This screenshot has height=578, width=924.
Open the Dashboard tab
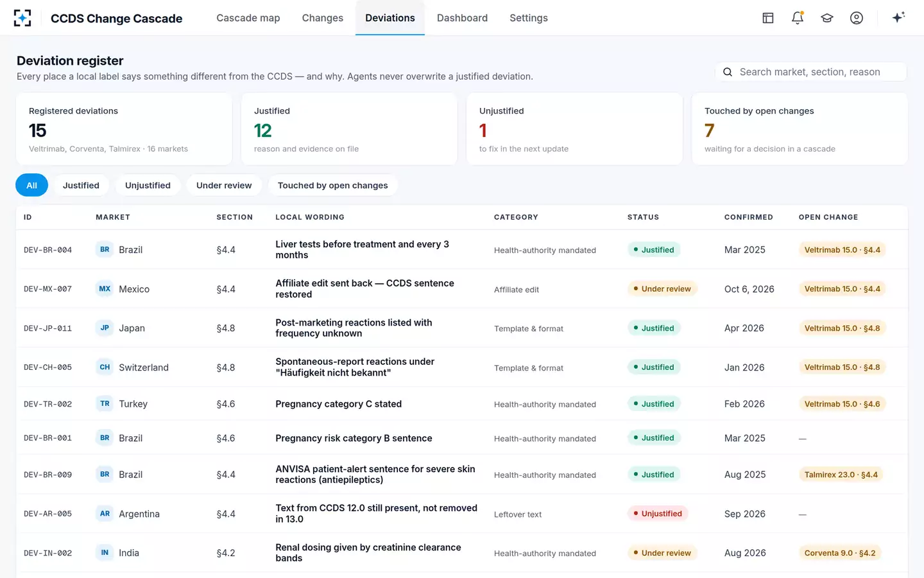click(x=462, y=18)
